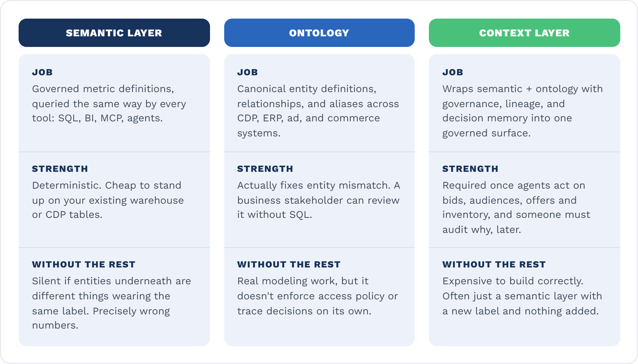This screenshot has width=638, height=364.
Task: Click 'Actually fixes entity mismatch' paragraph
Action: [319, 200]
